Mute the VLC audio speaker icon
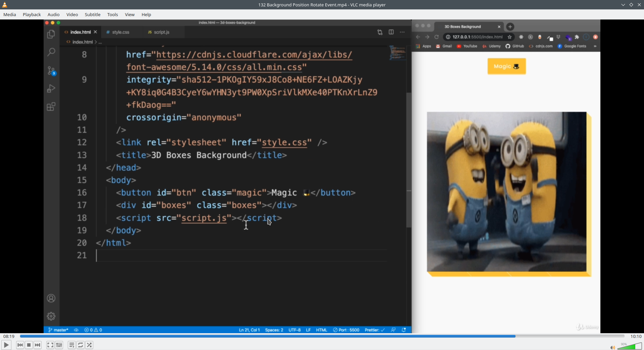 (x=612, y=347)
